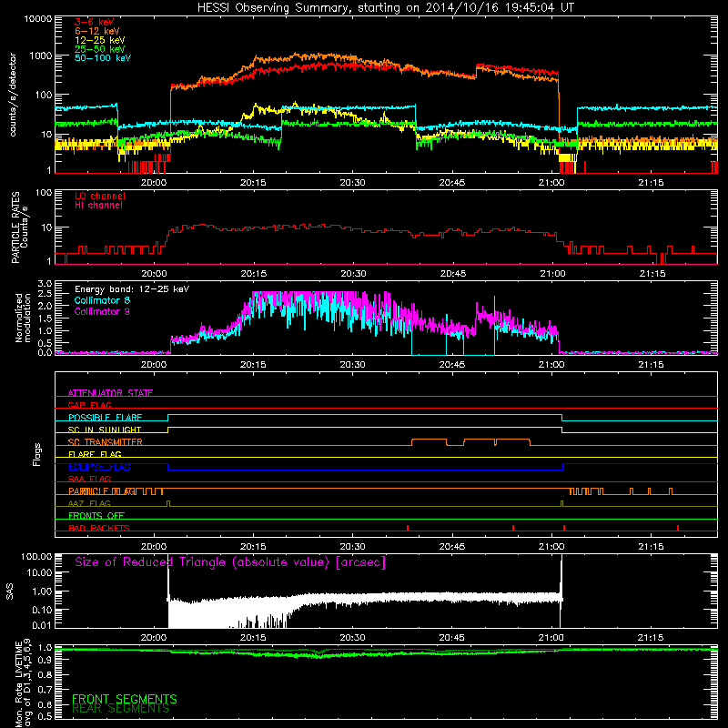Viewport: 728px width, 728px height.
Task: Click the counts/s/detector axis label
Action: click(x=13, y=95)
